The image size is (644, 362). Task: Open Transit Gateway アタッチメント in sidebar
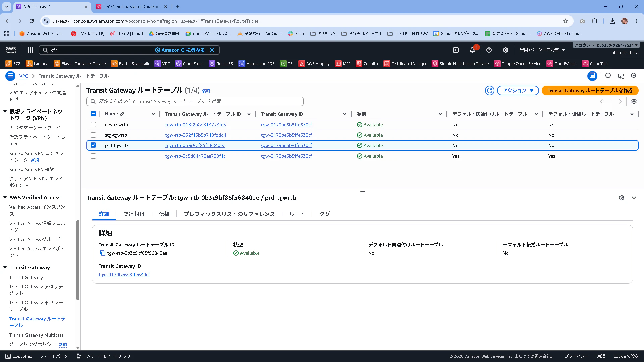pos(36,290)
